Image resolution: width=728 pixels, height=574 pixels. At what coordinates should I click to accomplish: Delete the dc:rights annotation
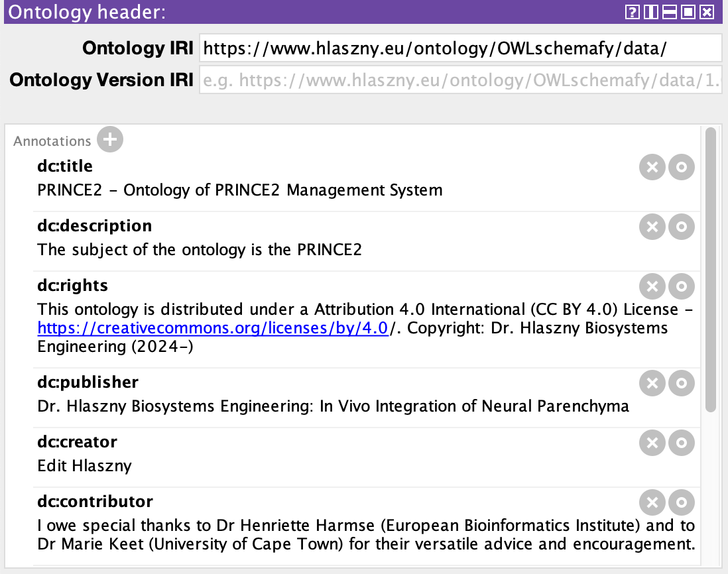(x=652, y=287)
